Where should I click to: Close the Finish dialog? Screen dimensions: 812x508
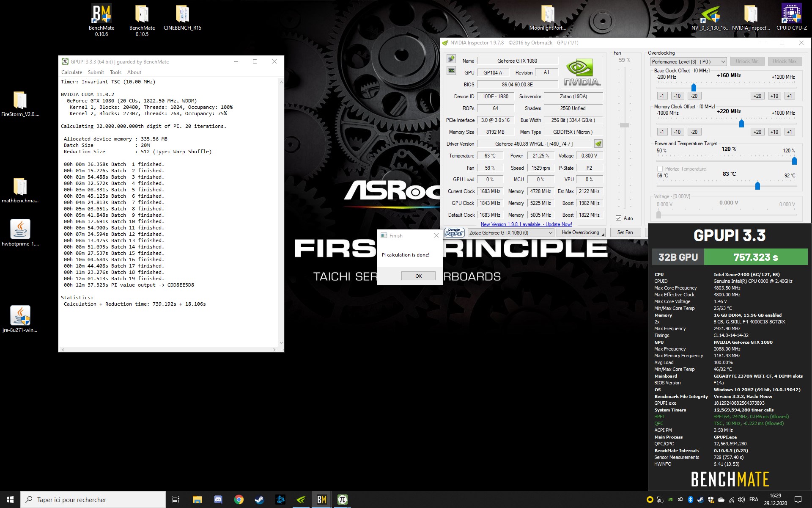(x=436, y=235)
